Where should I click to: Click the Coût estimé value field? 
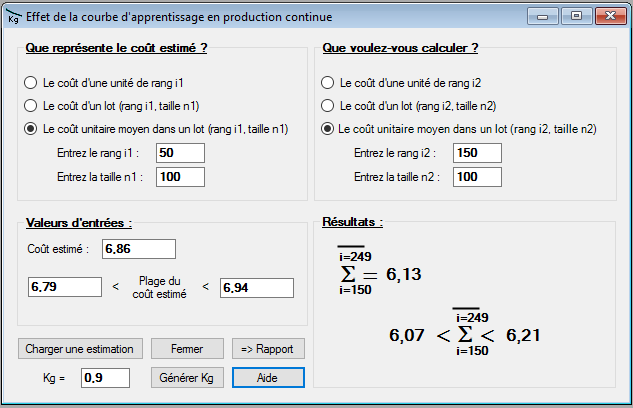coord(138,248)
